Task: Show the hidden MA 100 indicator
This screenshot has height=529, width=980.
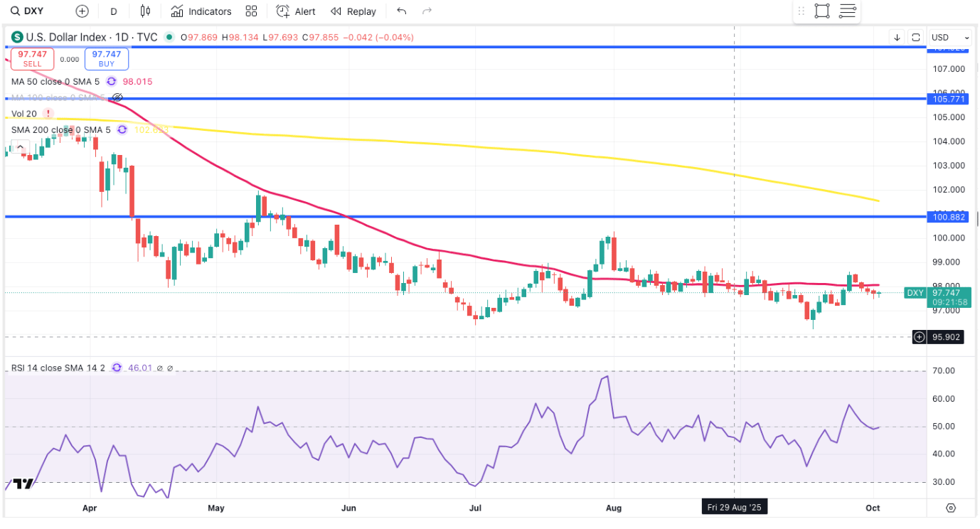Action: [118, 97]
